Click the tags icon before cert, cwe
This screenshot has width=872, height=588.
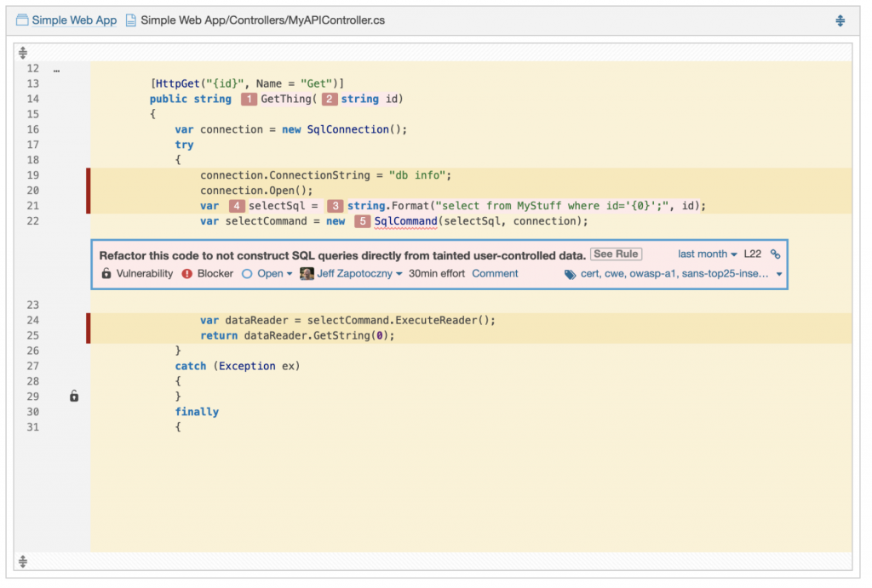570,274
